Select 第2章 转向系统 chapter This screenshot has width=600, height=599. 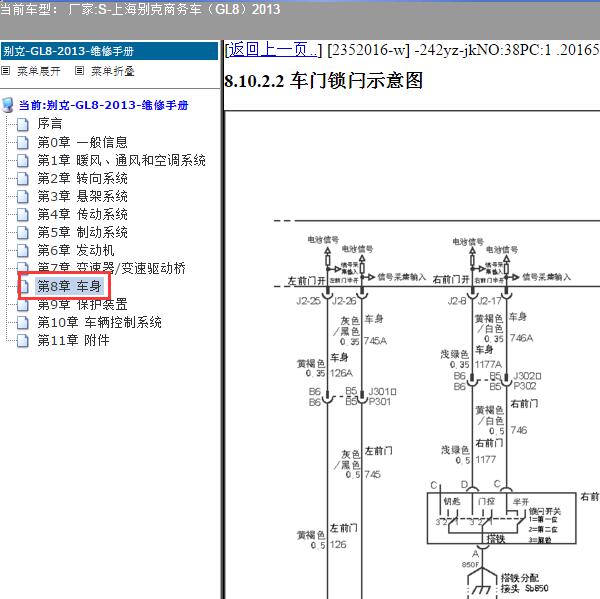pyautogui.click(x=82, y=178)
